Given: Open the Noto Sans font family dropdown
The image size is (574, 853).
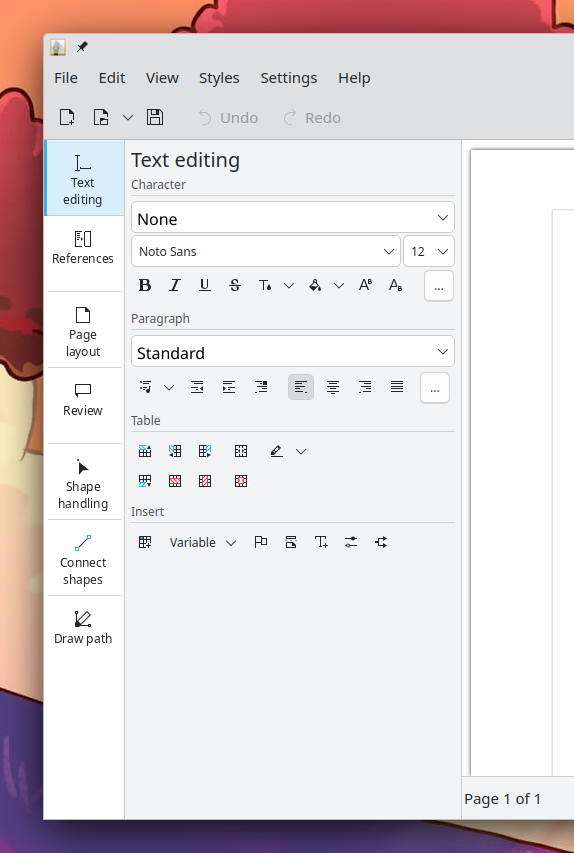Looking at the screenshot, I should 266,251.
